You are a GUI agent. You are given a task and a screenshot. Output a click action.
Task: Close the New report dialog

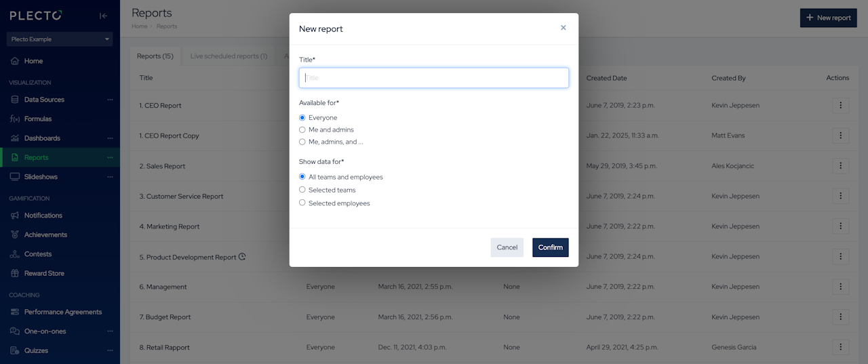(563, 28)
